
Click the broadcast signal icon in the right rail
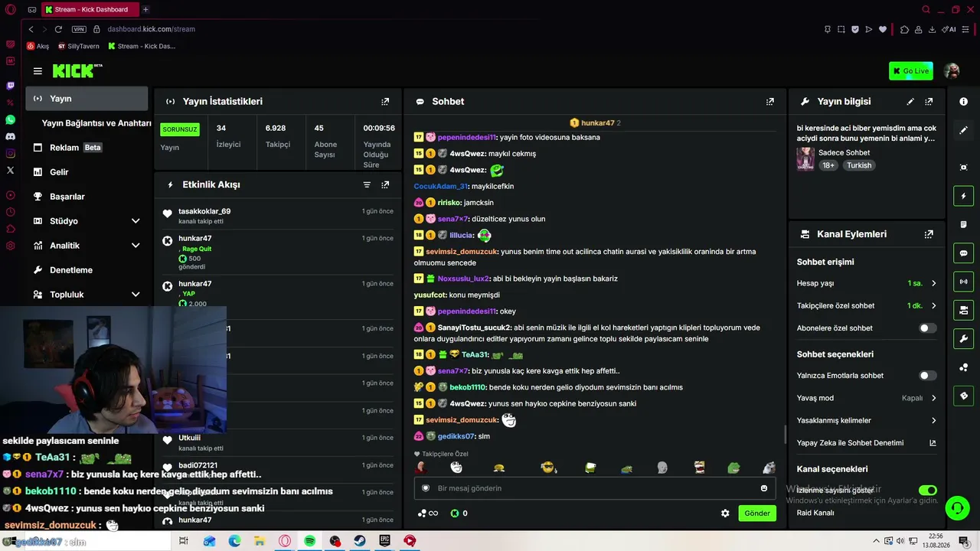(x=964, y=282)
